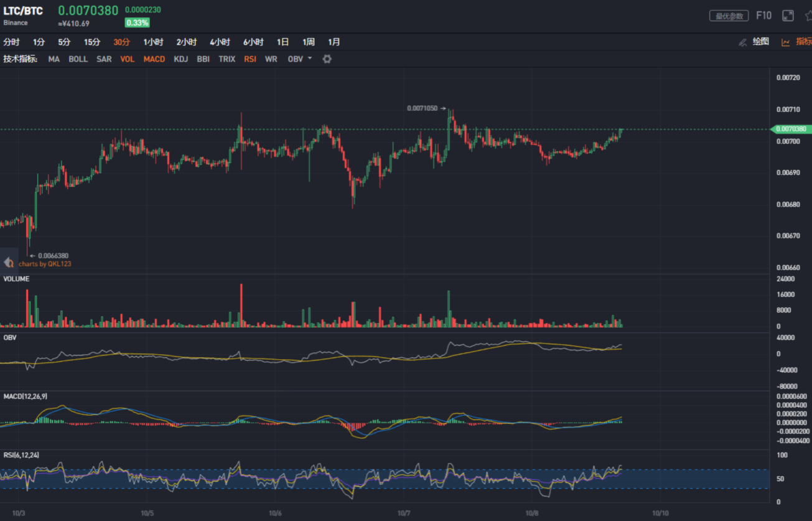Select the 30分 timeframe
The image size is (812, 521).
[x=122, y=42]
